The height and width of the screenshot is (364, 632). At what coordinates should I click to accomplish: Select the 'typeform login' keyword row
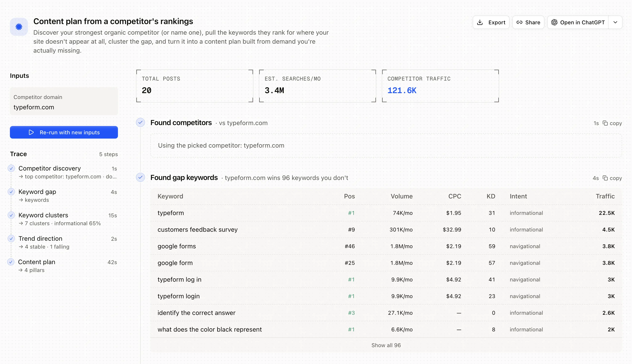pos(386,296)
